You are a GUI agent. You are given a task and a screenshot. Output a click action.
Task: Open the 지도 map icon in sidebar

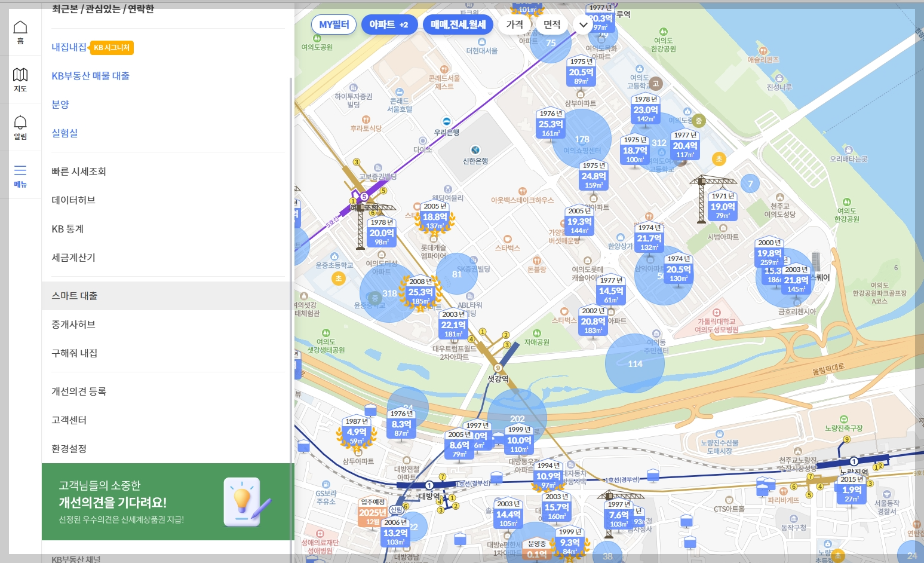(20, 79)
